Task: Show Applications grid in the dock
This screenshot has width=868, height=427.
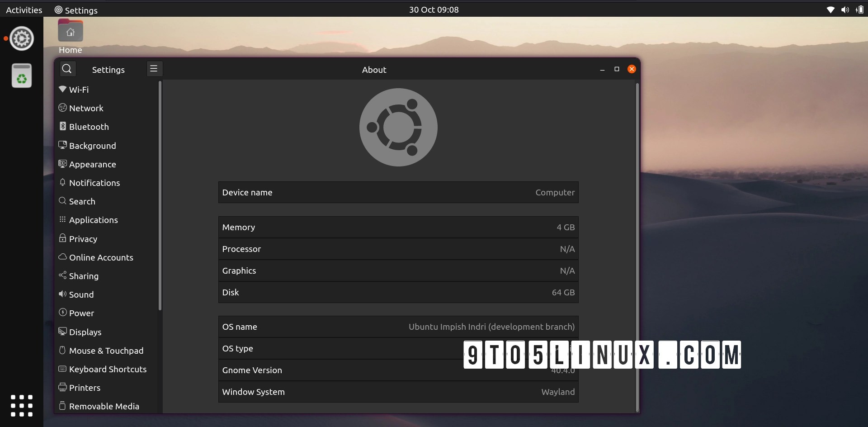Action: (x=22, y=405)
